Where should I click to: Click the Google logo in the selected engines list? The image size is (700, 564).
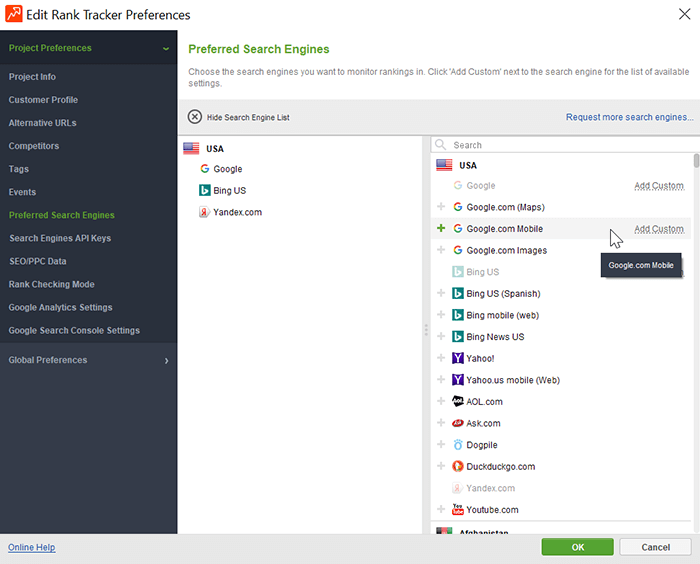204,168
